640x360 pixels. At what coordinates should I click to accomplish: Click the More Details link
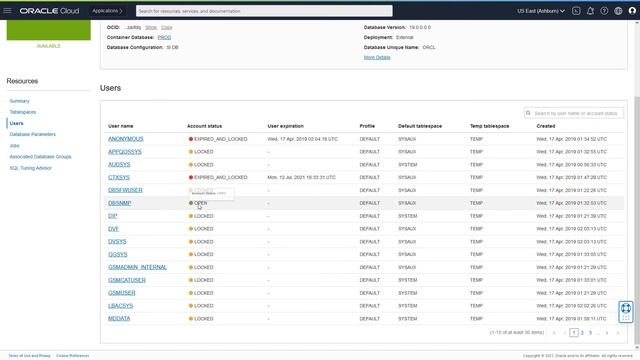377,58
